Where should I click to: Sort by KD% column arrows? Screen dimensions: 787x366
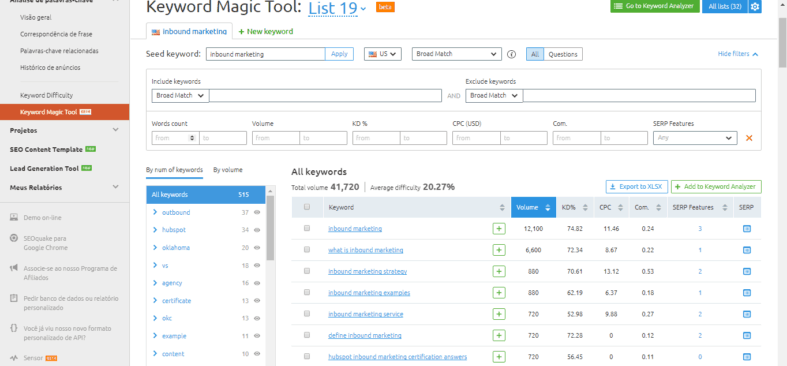(585, 208)
